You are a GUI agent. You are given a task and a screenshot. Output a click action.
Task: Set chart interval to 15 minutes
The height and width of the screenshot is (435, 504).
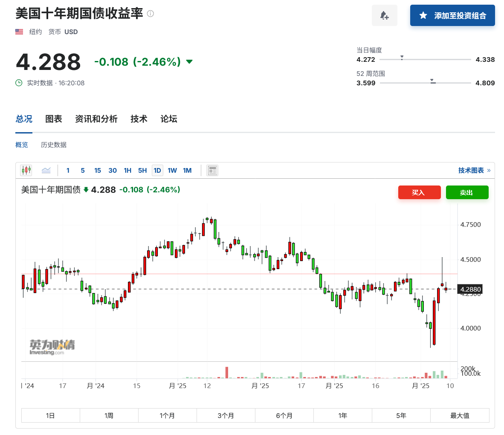[x=97, y=171]
